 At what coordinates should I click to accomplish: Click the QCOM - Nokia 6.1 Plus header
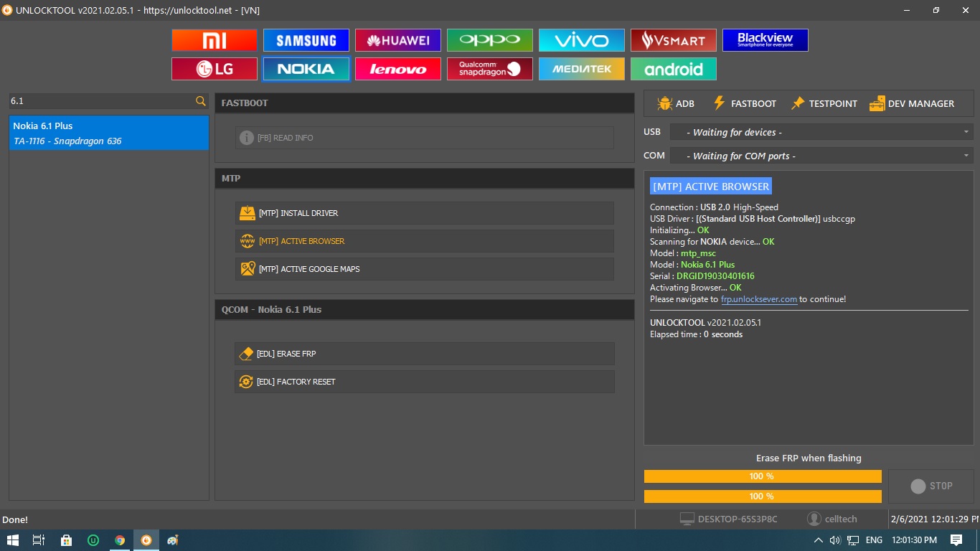coord(425,309)
